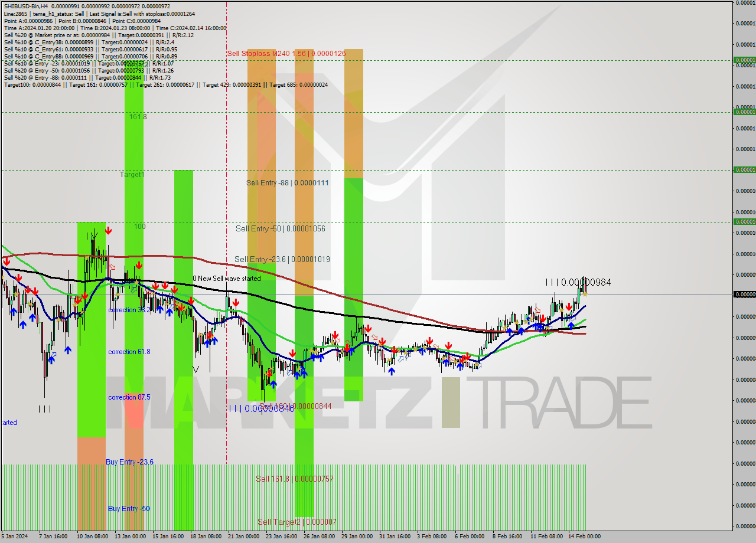
Task: Select the 'Sell Entry -50 | 0.00001056' label
Action: click(x=281, y=228)
